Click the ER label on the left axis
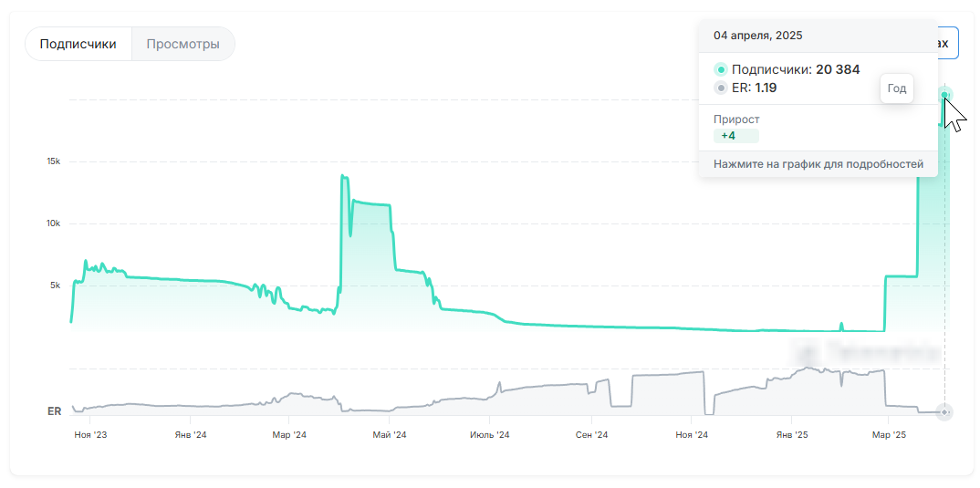 55,411
